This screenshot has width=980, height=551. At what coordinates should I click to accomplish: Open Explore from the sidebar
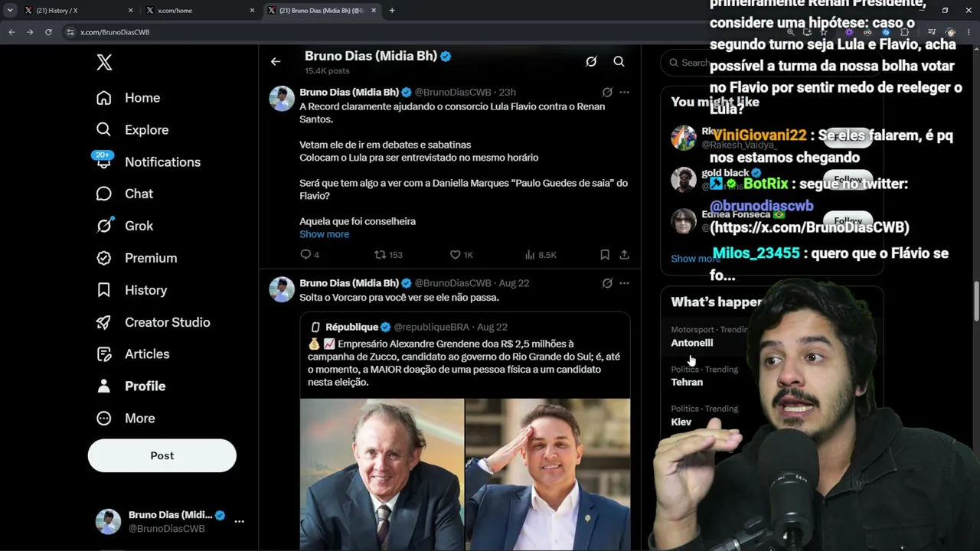coord(132,130)
